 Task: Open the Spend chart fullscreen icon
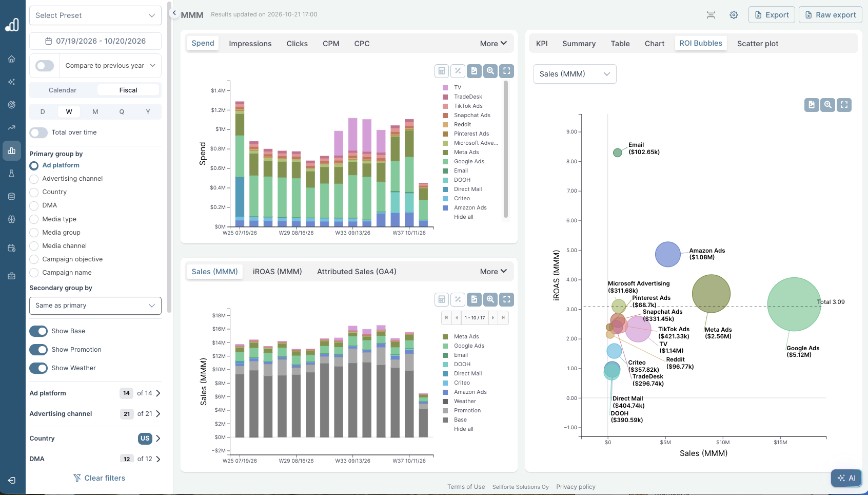tap(507, 71)
